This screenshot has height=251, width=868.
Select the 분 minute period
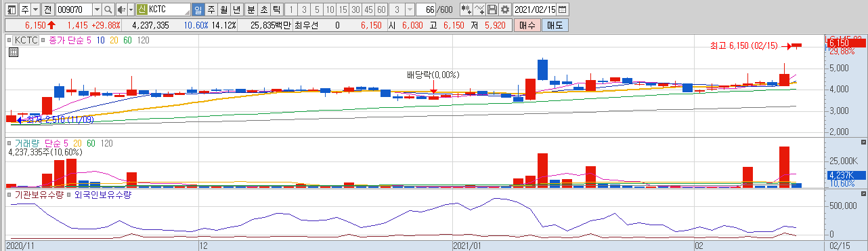251,9
